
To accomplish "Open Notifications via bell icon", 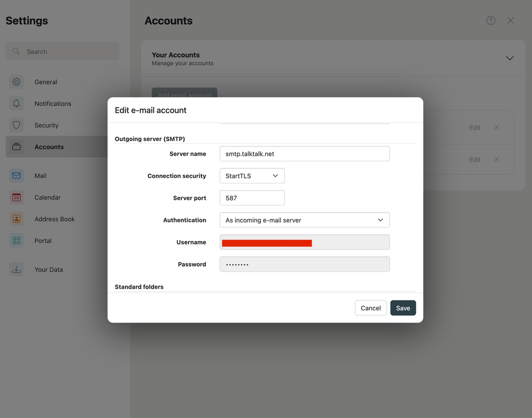I will pos(17,104).
